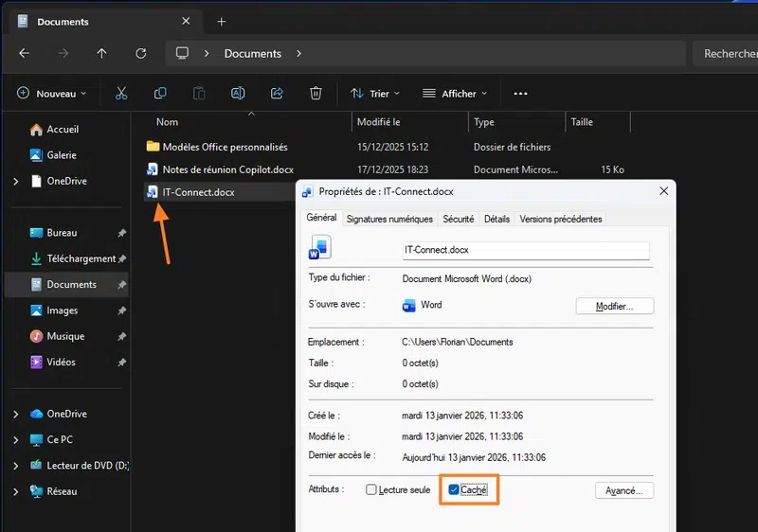Open the Versions précédentes tab
The width and height of the screenshot is (758, 532).
point(560,219)
